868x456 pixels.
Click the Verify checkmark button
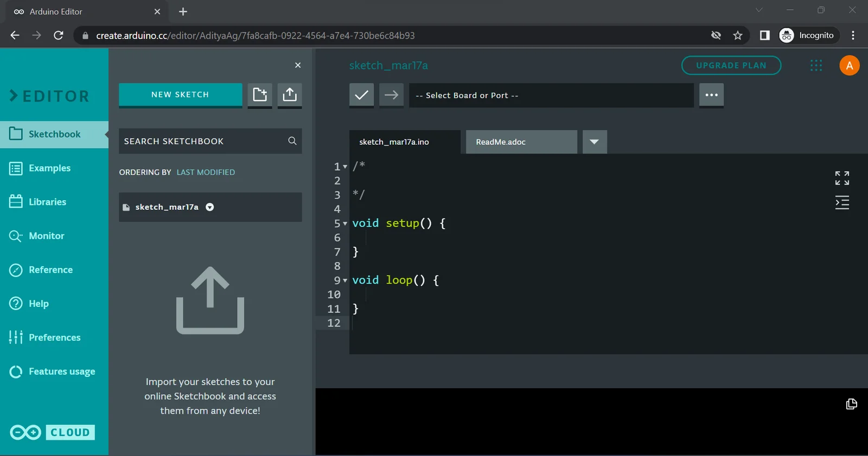361,95
